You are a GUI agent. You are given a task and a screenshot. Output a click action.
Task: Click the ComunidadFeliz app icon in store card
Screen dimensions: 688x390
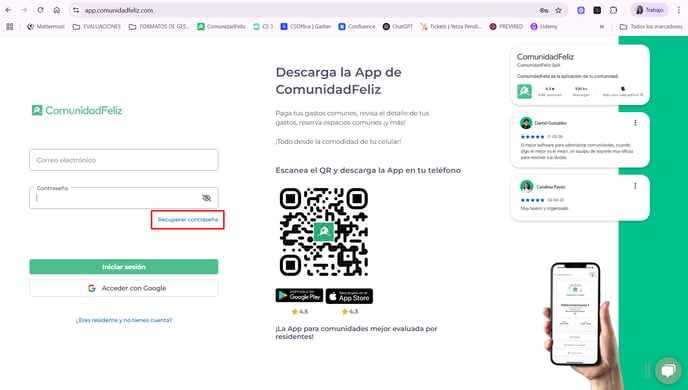524,91
